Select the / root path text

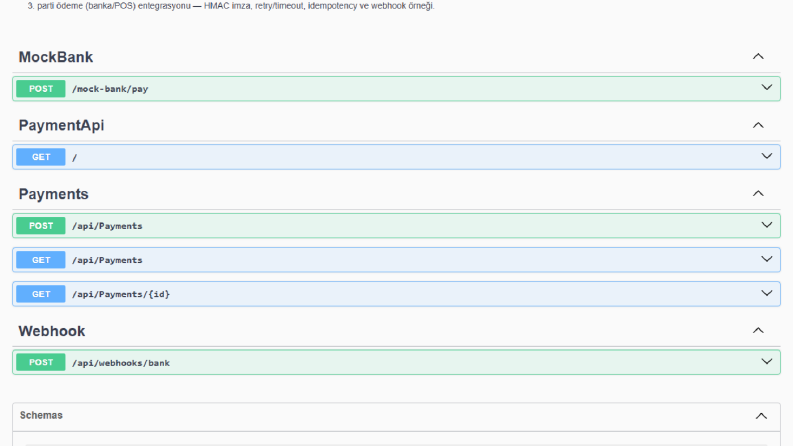pos(74,158)
